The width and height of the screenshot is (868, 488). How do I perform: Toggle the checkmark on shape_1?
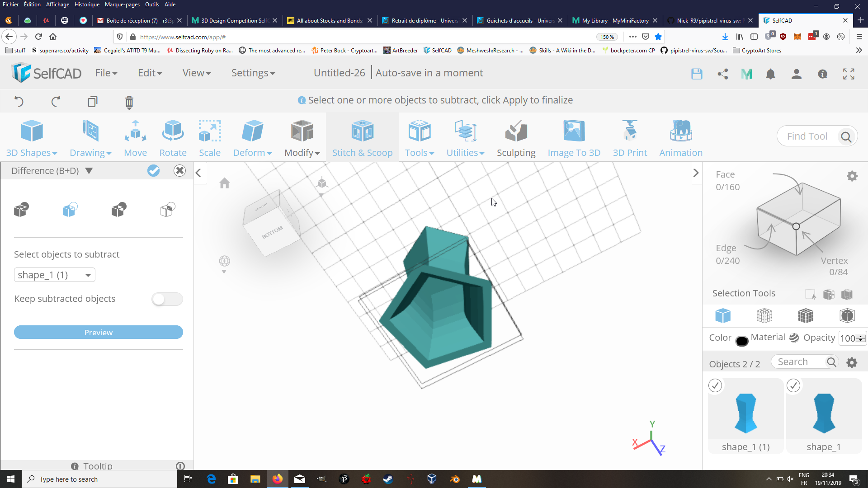click(x=793, y=385)
